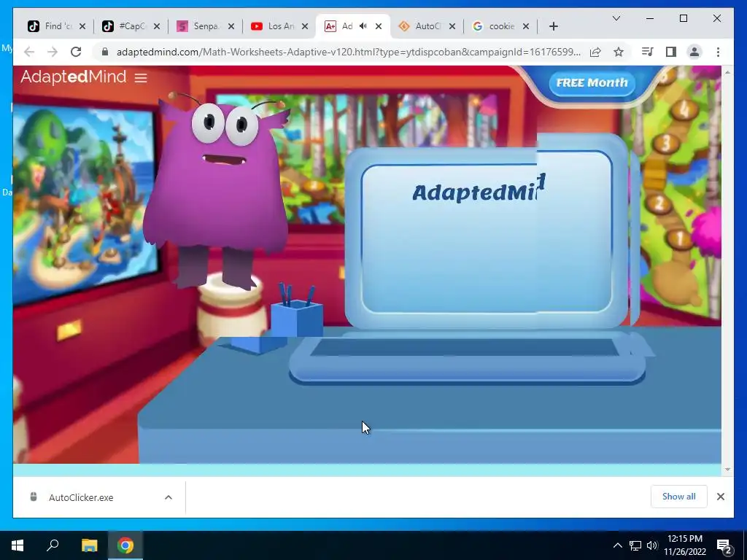
Task: View site information padlock icon
Action: tap(105, 52)
